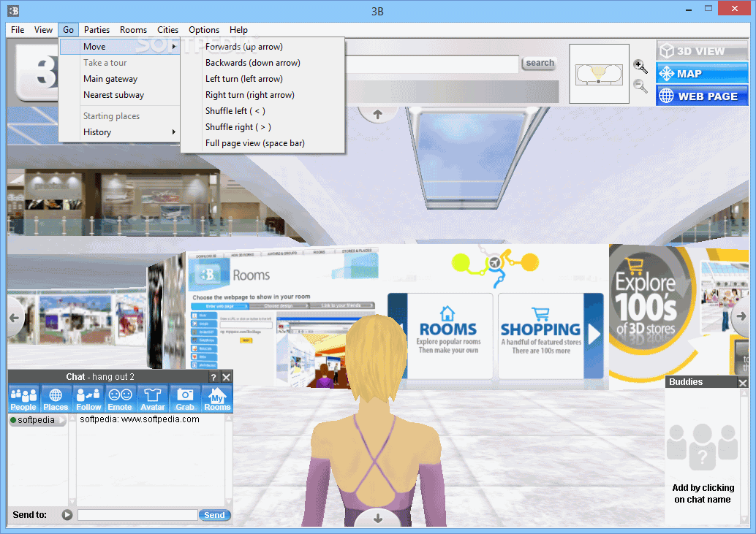Open the Cities menu
Image resolution: width=756 pixels, height=534 pixels.
(167, 30)
